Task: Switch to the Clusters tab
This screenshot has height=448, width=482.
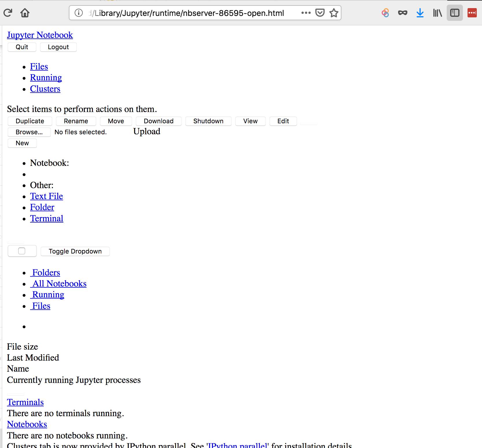Action: tap(45, 89)
